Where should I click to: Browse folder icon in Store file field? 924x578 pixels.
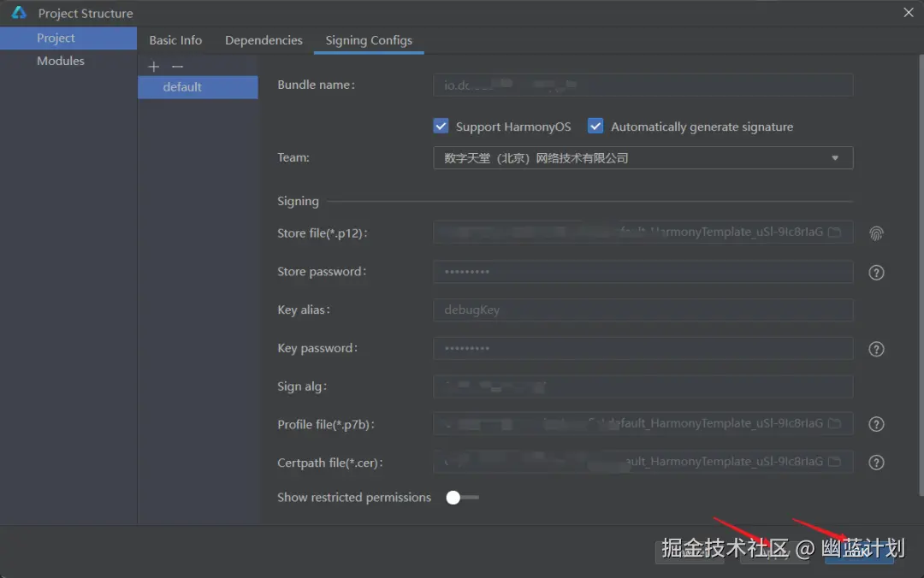point(834,233)
